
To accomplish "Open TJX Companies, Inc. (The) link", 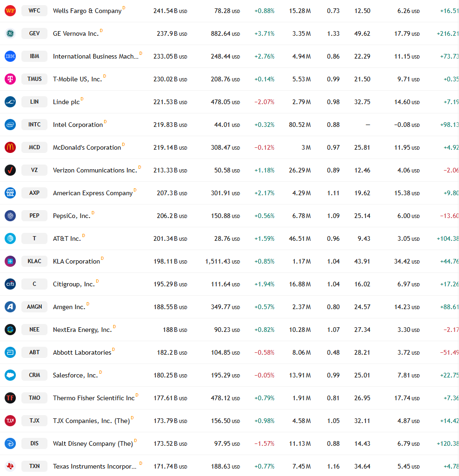I will (x=91, y=421).
